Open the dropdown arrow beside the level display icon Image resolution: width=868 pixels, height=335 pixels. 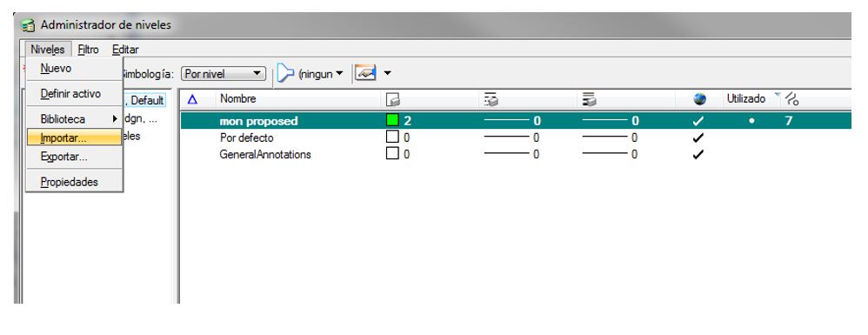[388, 73]
